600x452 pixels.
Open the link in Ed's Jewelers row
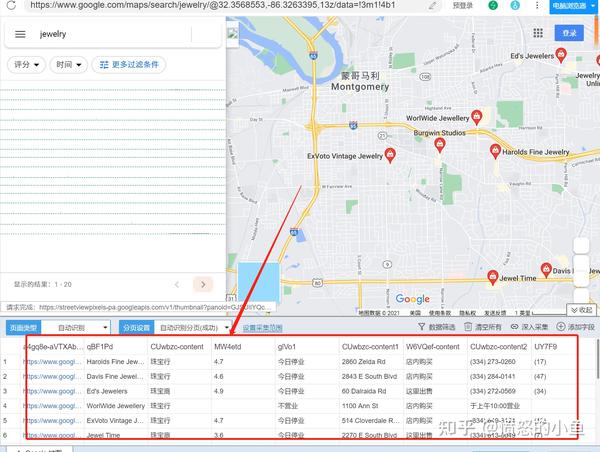[52, 391]
